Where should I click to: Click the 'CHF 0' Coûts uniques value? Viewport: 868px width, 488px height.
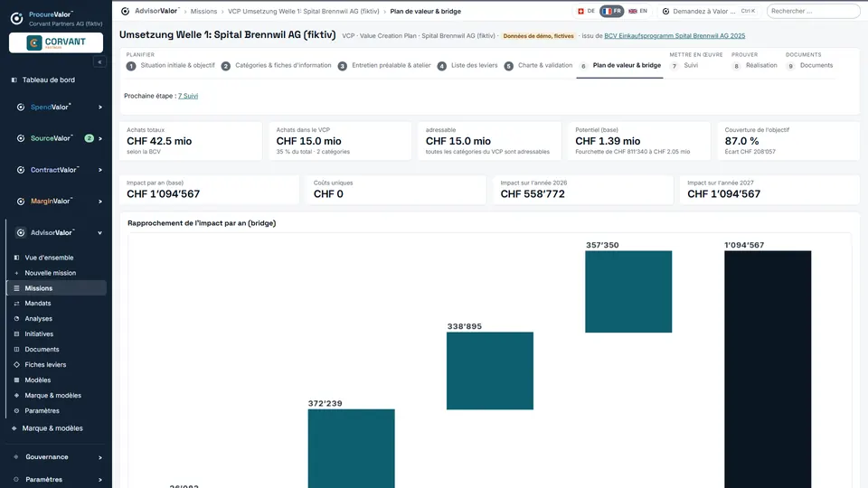tap(328, 193)
